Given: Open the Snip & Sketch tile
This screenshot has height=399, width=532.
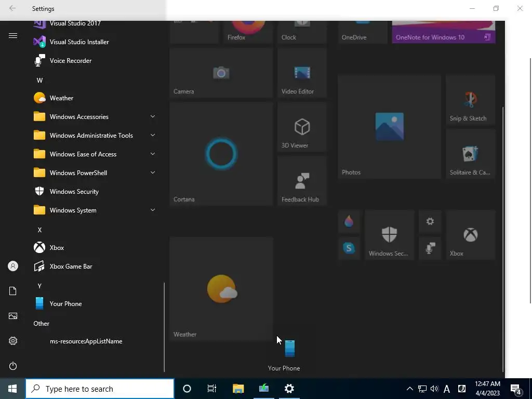Looking at the screenshot, I should [471, 100].
